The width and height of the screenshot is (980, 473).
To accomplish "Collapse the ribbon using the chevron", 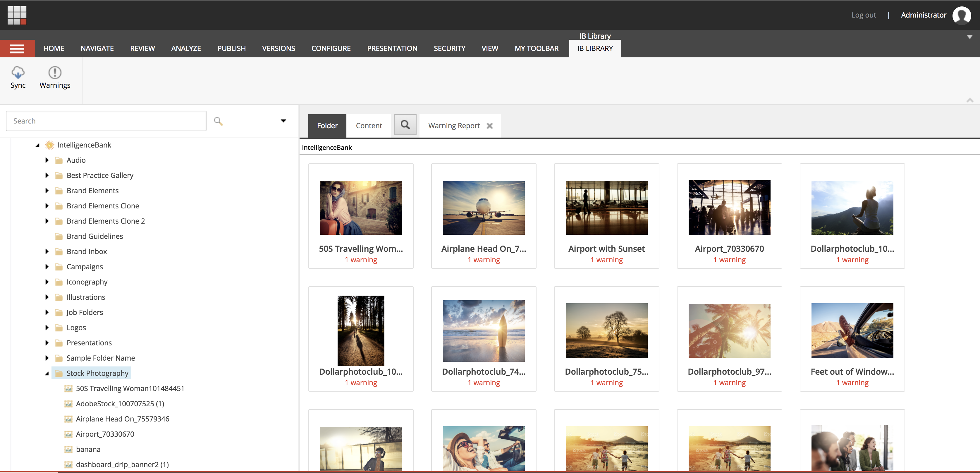I will (970, 100).
